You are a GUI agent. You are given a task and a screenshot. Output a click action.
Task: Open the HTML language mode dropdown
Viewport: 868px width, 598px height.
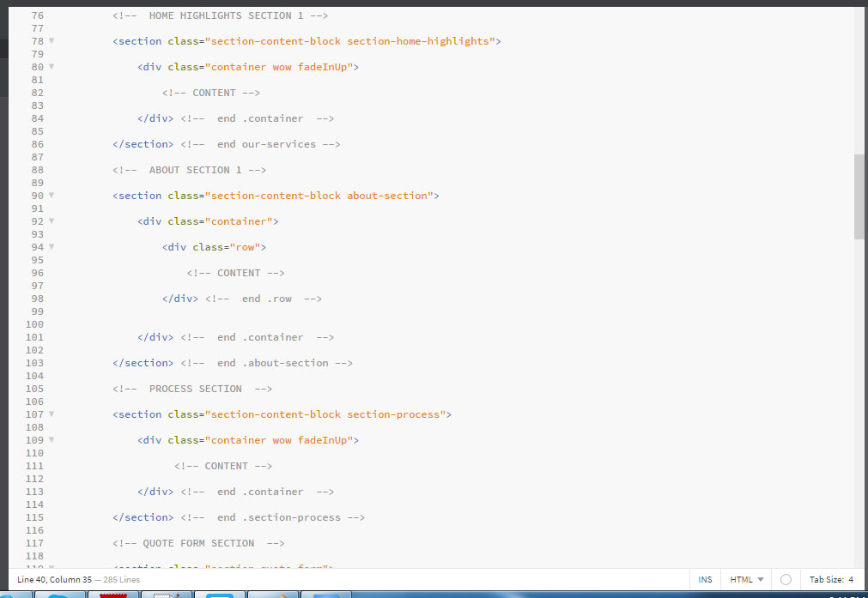point(746,579)
